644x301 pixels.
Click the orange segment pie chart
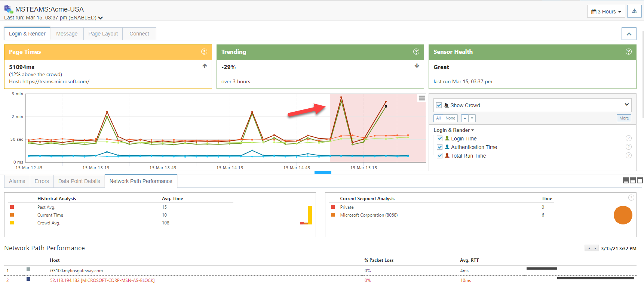click(x=623, y=215)
